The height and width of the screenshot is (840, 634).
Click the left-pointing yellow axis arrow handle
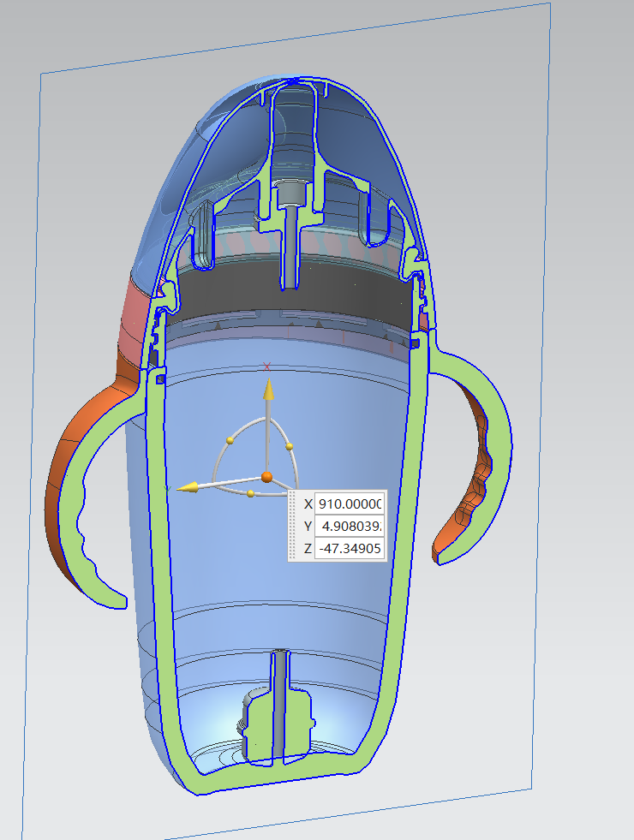click(x=188, y=487)
